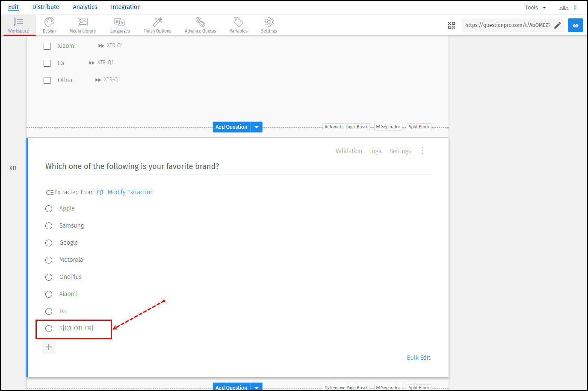Click the QR code icon
The height and width of the screenshot is (391, 588).
(x=452, y=25)
